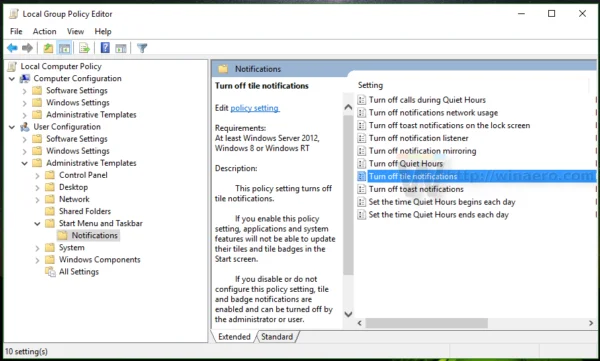This screenshot has height=361, width=600.
Task: Click policy icon beside Turn off notification listener
Action: [362, 138]
